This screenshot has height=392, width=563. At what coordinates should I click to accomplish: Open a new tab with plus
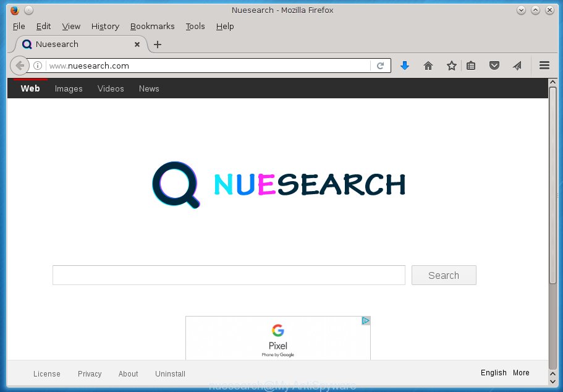pos(157,45)
